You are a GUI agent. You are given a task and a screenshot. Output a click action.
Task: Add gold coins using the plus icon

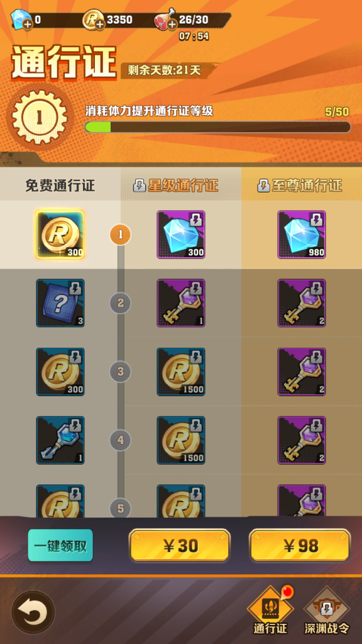click(100, 25)
